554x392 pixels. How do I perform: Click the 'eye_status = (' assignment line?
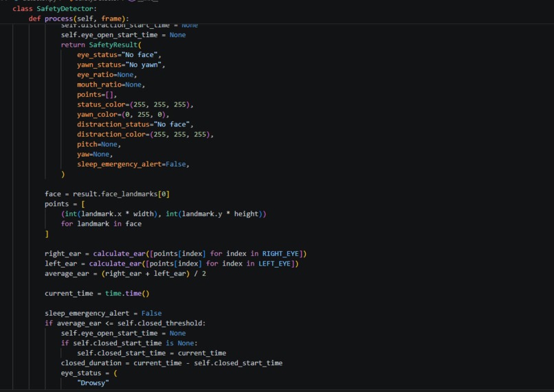click(x=89, y=373)
